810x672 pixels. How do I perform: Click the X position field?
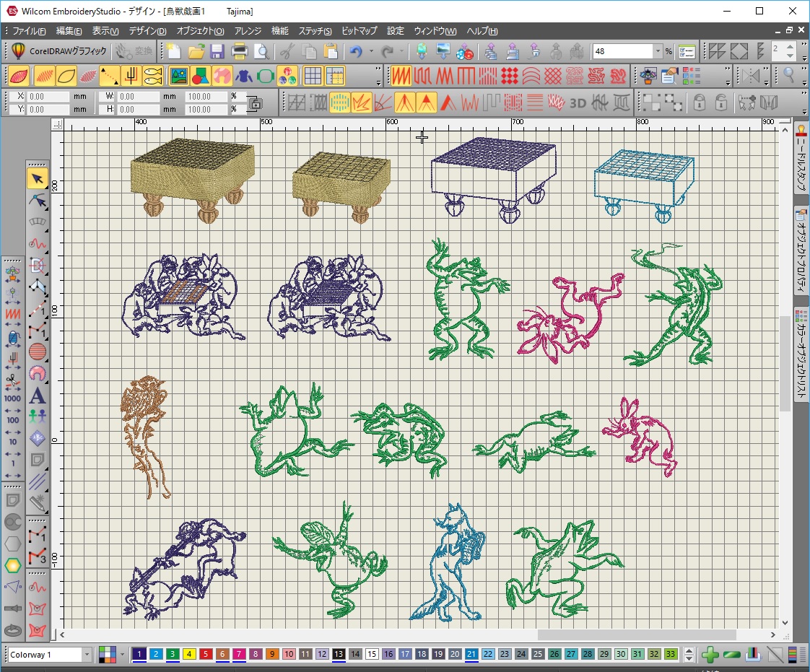tap(48, 97)
